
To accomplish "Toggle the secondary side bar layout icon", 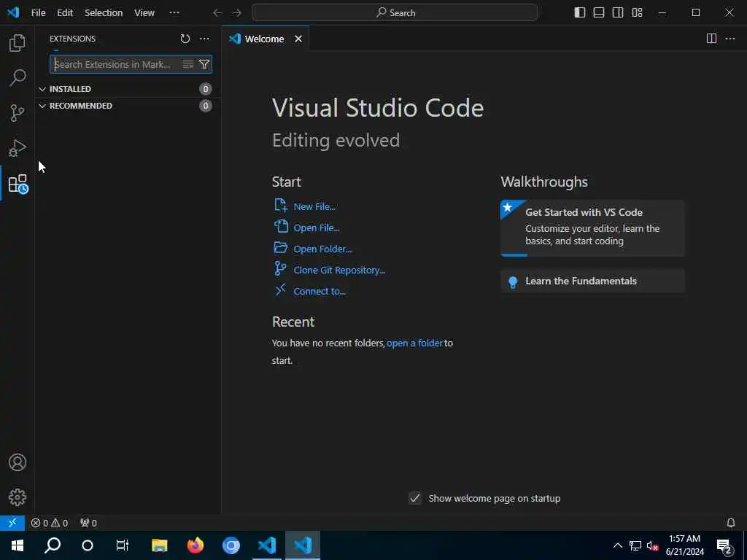I will click(618, 12).
